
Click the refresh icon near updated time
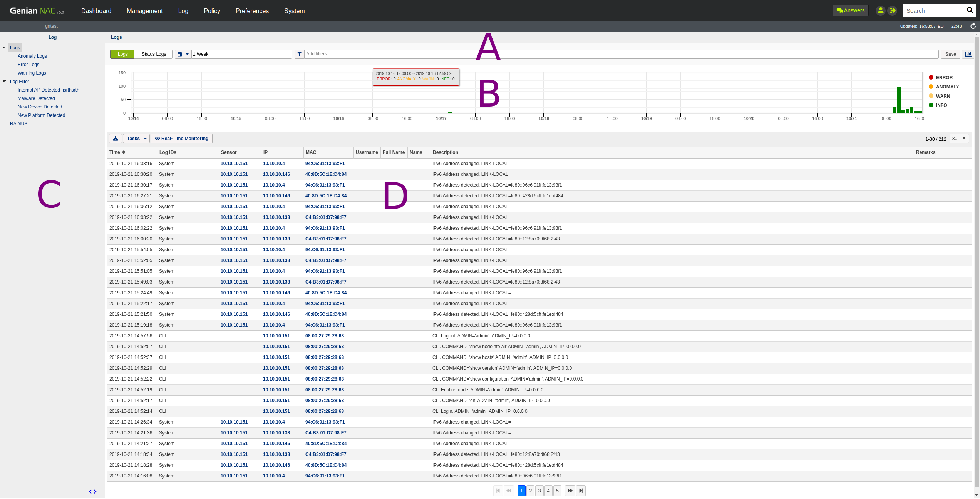tap(973, 26)
